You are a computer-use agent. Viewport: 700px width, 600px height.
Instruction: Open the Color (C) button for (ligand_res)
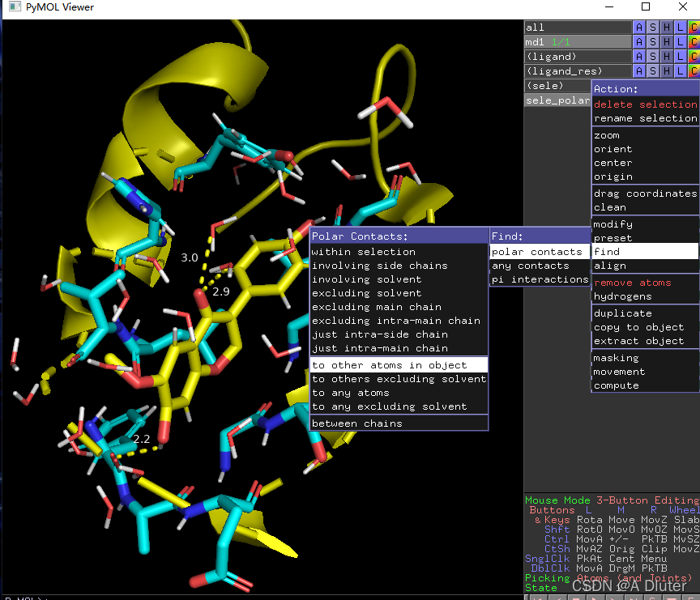[694, 71]
